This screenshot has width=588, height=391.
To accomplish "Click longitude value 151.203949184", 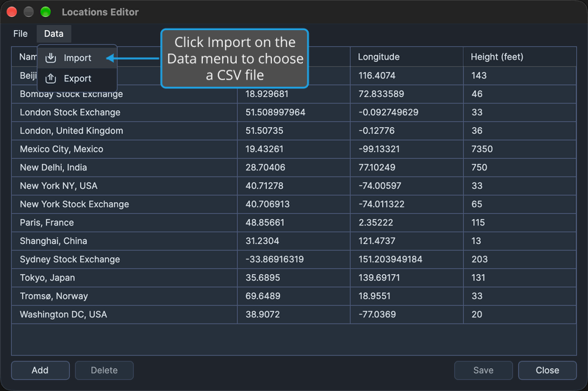I will (390, 259).
